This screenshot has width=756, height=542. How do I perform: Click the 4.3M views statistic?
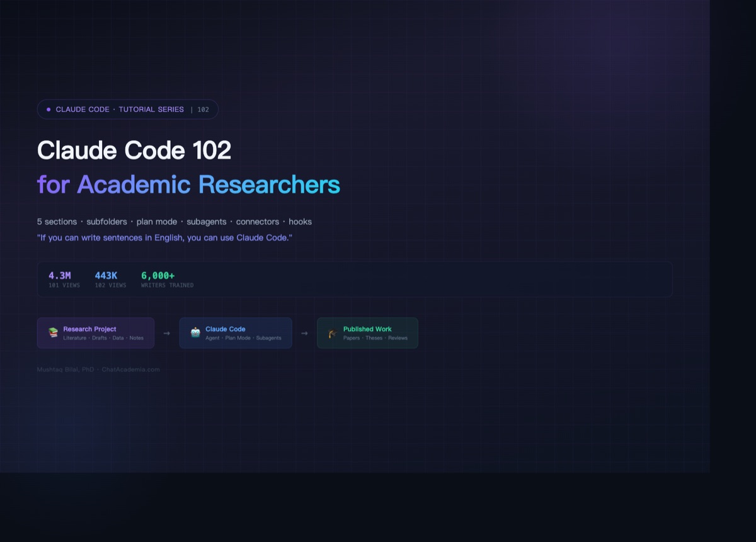pyautogui.click(x=64, y=279)
